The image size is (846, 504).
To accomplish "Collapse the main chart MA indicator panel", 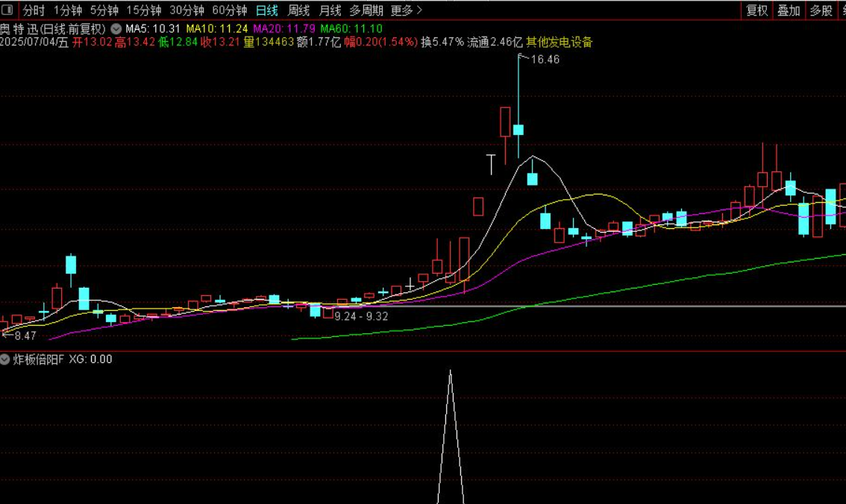I will (x=115, y=28).
